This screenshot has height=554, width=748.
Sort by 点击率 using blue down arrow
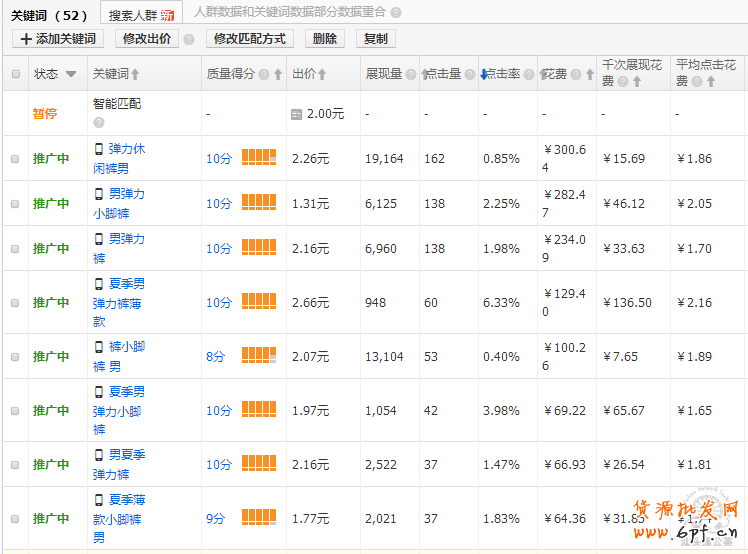point(484,74)
